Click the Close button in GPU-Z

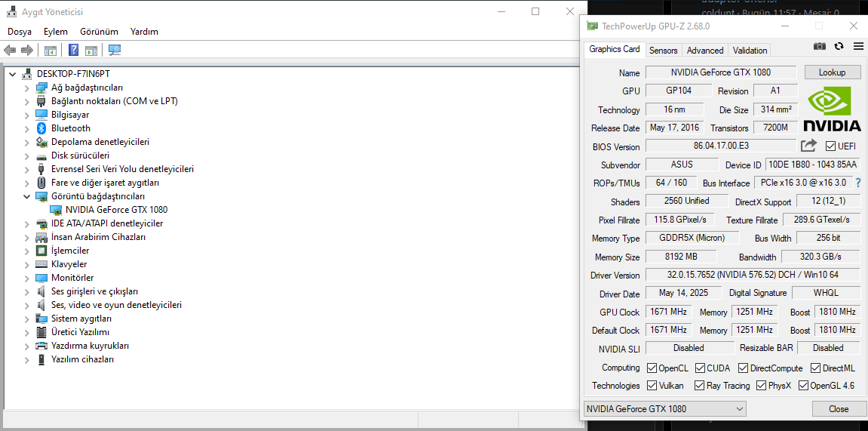pos(838,409)
